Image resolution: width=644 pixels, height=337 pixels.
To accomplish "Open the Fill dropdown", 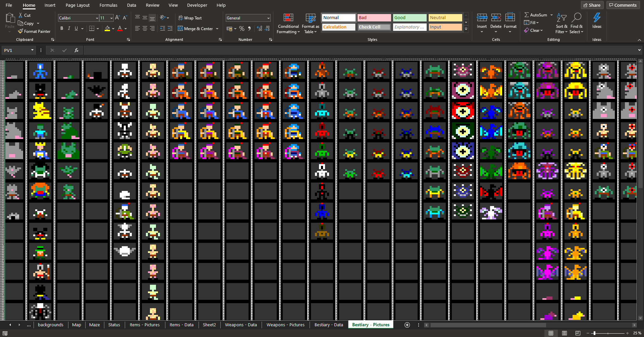I will [531, 22].
